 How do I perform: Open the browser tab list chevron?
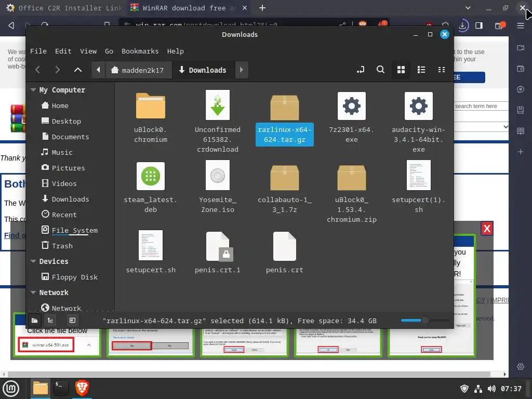click(x=468, y=8)
